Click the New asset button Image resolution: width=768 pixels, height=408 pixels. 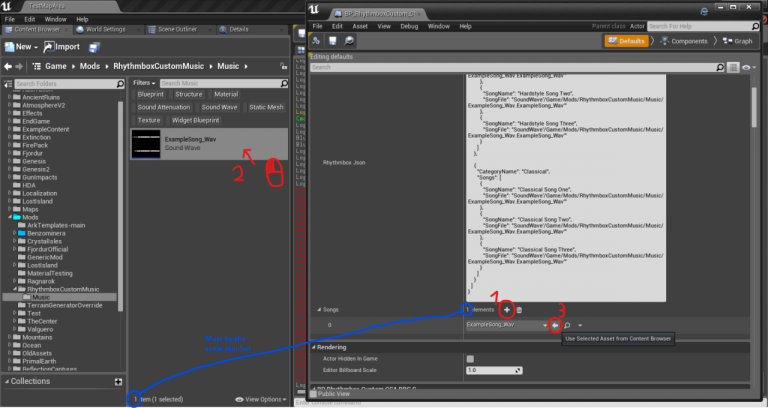[21, 47]
